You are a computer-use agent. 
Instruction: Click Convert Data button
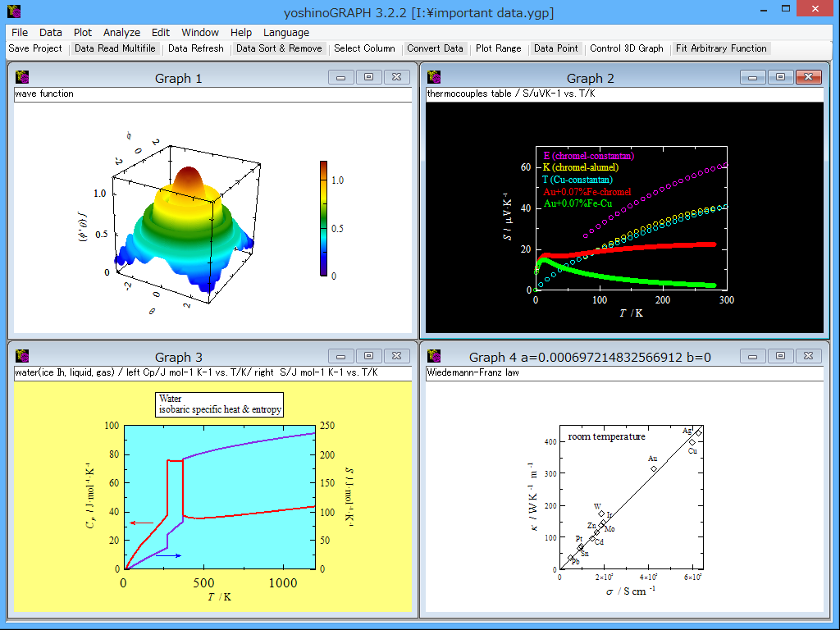[435, 48]
